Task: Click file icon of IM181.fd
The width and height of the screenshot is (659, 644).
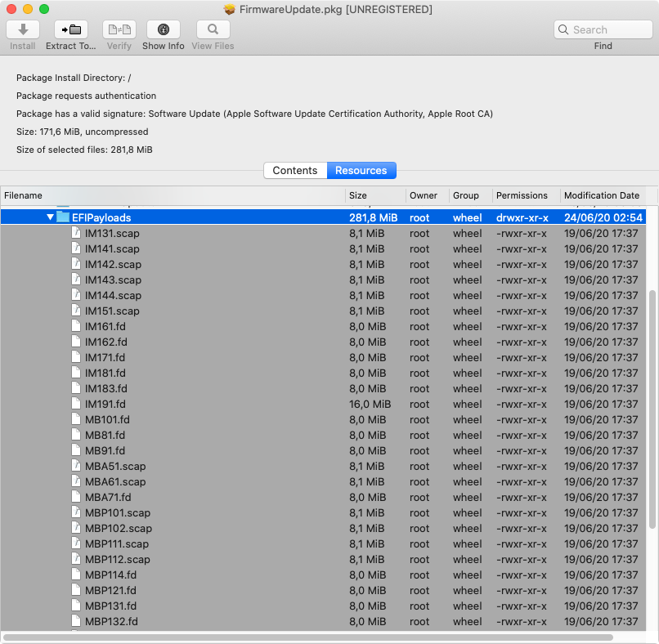Action: [x=76, y=373]
